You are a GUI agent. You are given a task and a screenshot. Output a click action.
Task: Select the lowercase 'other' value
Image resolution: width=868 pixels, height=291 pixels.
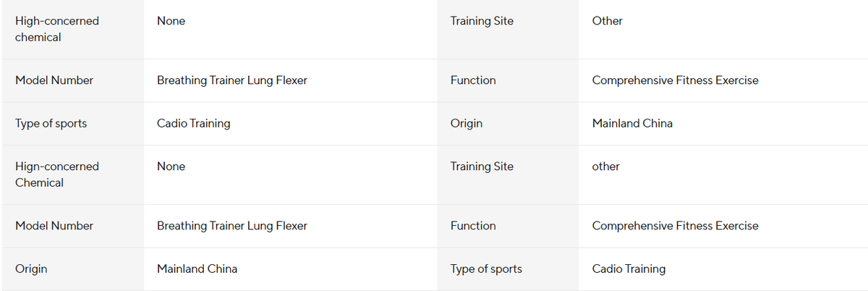coord(605,166)
